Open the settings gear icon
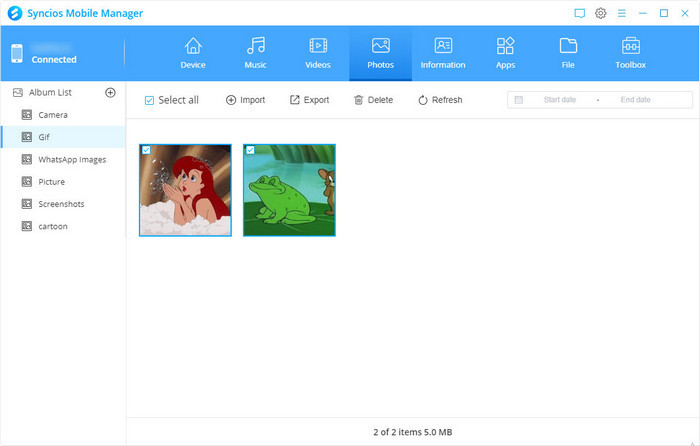The height and width of the screenshot is (446, 700). (600, 13)
